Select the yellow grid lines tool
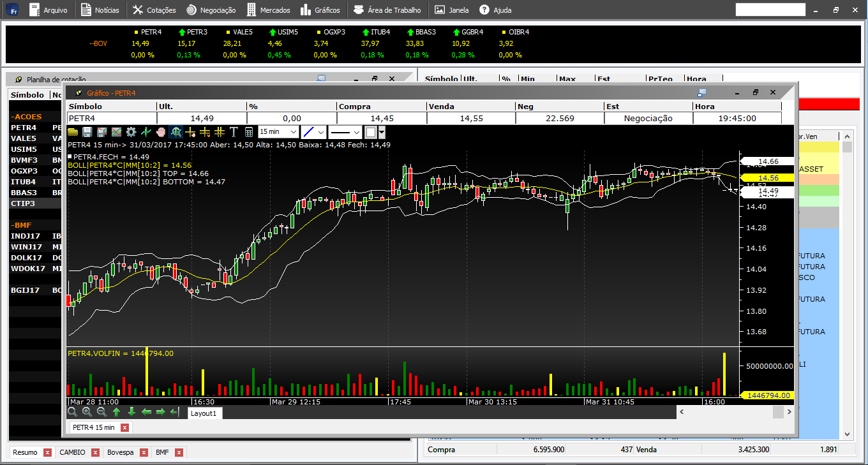 [220, 132]
